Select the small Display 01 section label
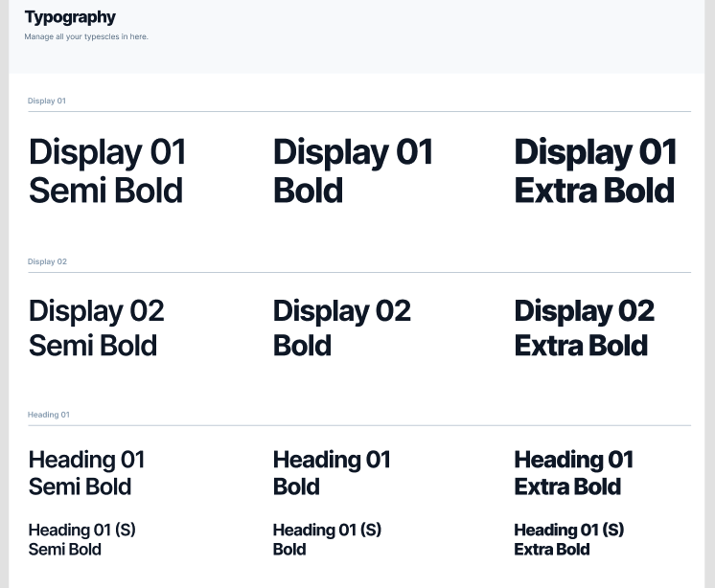 47,101
